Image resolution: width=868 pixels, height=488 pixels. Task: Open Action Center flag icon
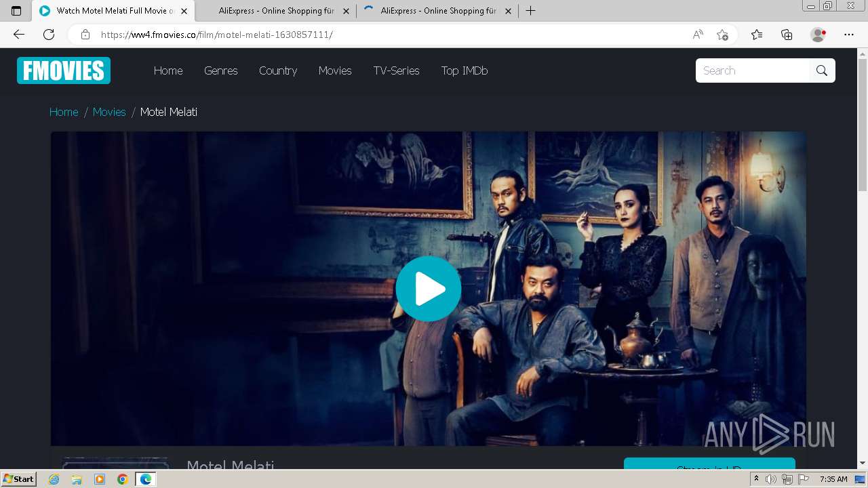coord(804,479)
